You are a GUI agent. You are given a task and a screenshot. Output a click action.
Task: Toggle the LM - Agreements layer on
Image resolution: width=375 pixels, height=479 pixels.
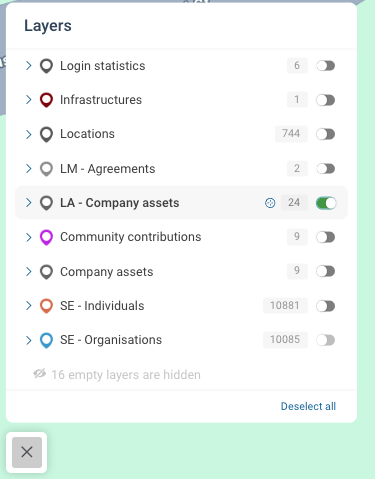point(326,169)
